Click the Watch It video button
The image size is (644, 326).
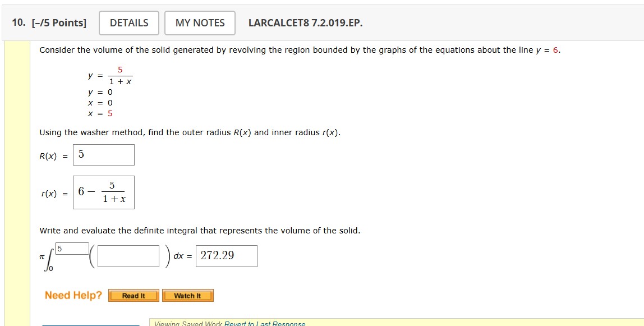pyautogui.click(x=188, y=295)
